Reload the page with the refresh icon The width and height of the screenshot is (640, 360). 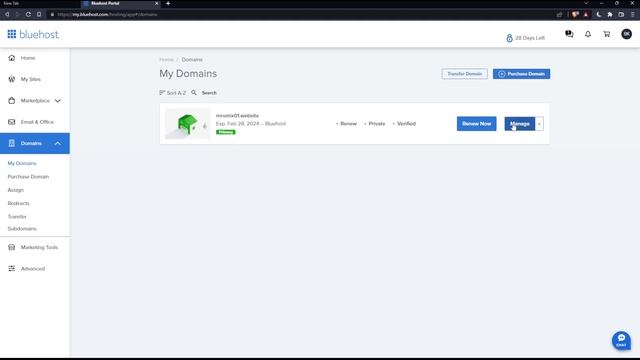tap(28, 14)
